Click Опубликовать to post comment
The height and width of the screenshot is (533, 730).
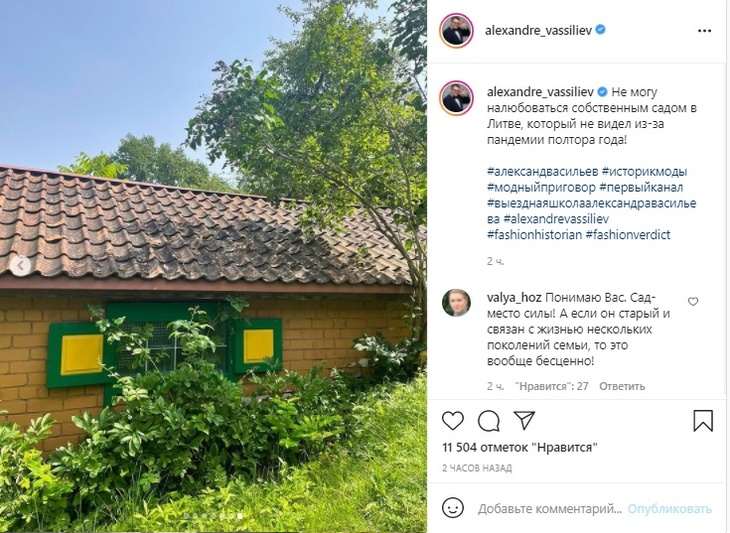[x=669, y=509]
